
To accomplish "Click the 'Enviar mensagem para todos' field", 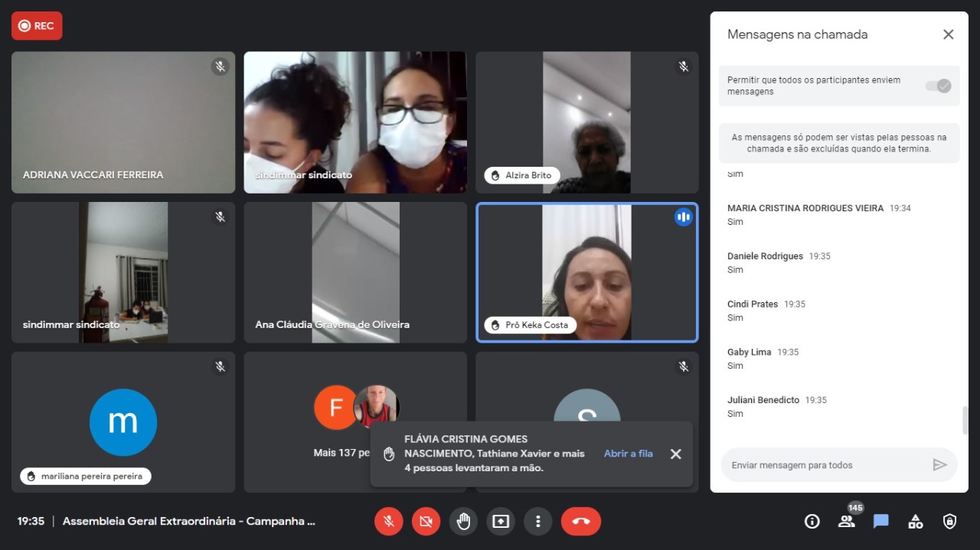I will point(823,465).
